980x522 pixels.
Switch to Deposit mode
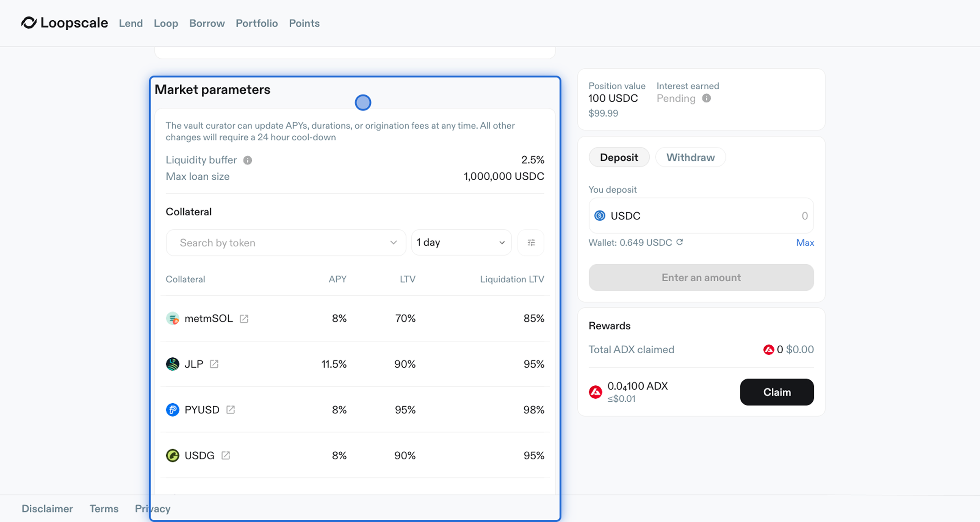click(x=619, y=157)
